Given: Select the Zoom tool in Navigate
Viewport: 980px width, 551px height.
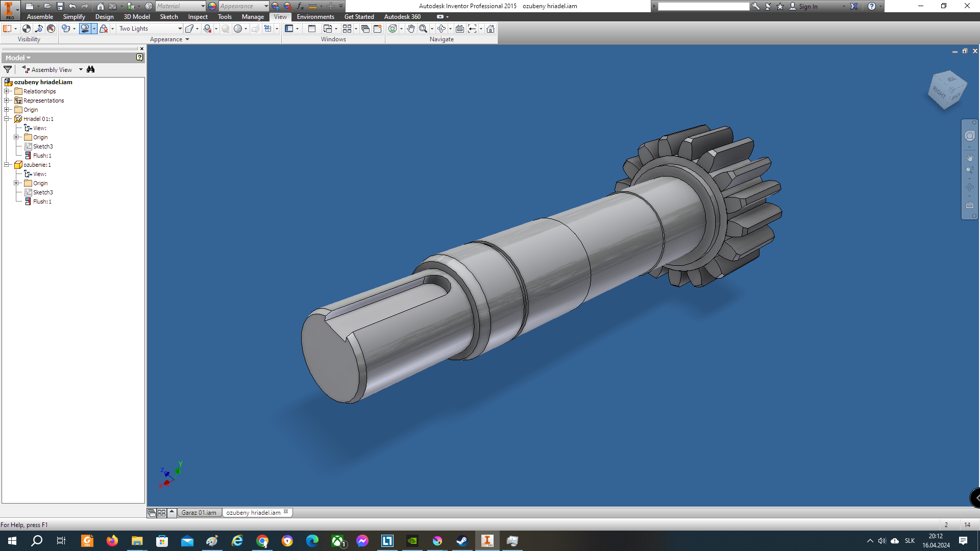Looking at the screenshot, I should 423,29.
